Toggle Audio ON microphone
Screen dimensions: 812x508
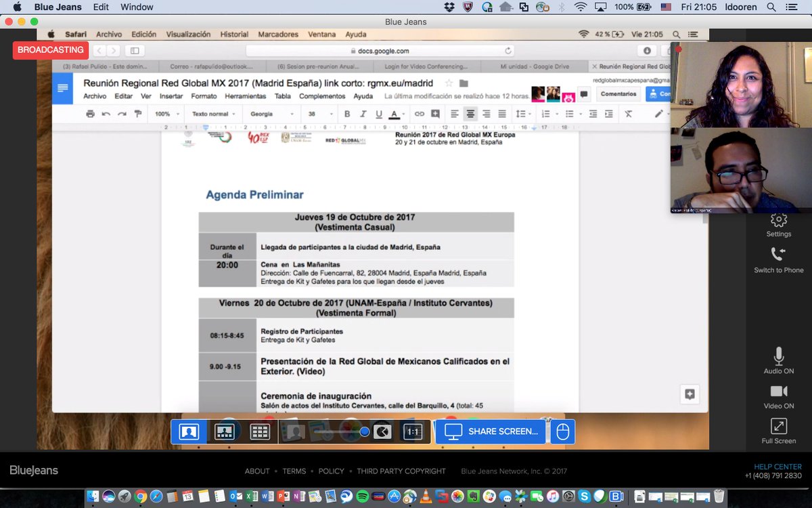point(779,360)
